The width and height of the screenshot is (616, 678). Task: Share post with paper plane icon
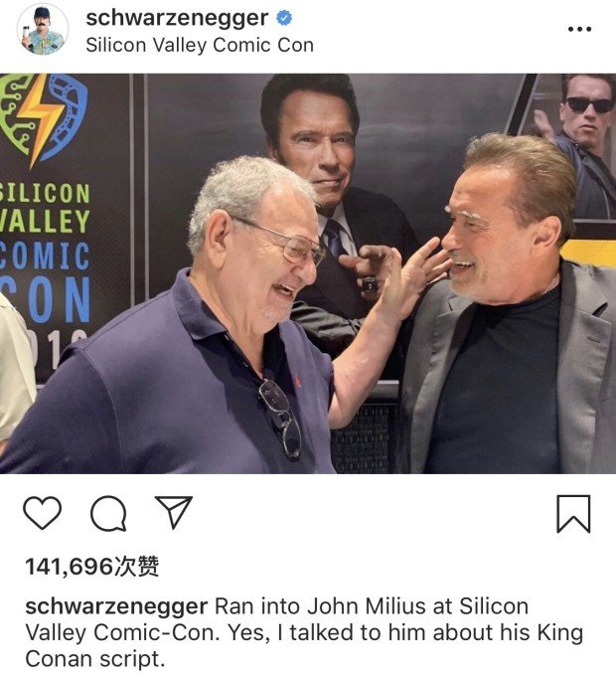(x=174, y=512)
